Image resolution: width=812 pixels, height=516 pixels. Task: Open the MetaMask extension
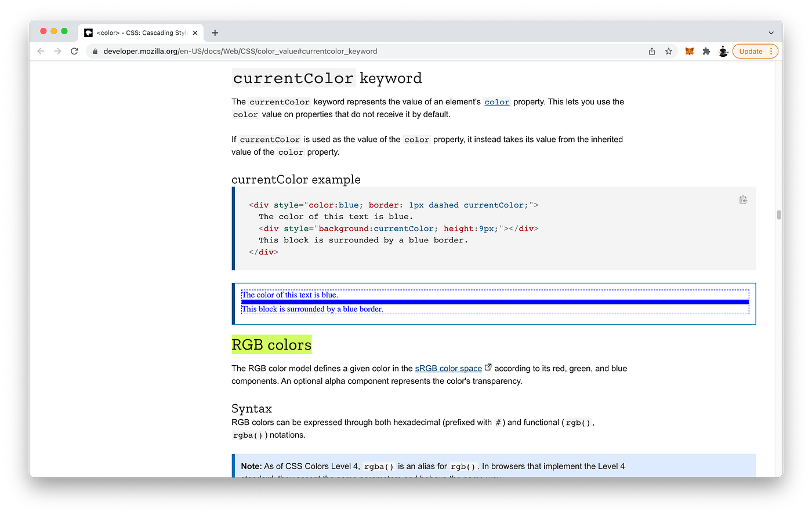coord(689,51)
